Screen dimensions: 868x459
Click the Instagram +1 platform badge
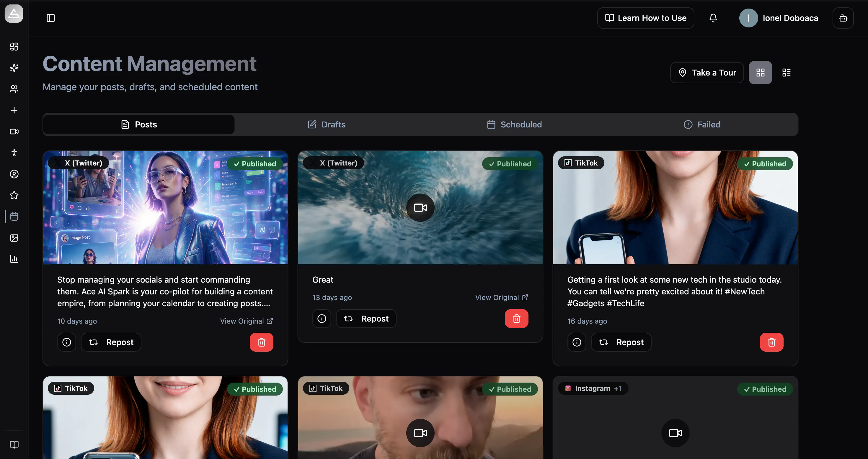click(593, 388)
